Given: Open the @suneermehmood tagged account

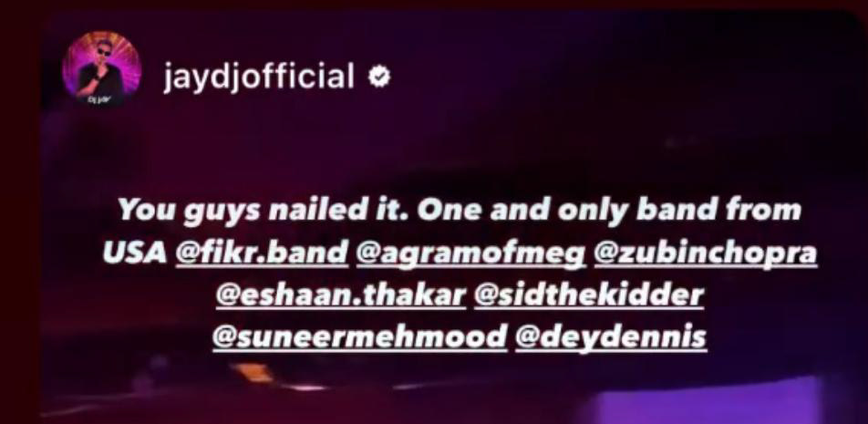Looking at the screenshot, I should (x=360, y=337).
